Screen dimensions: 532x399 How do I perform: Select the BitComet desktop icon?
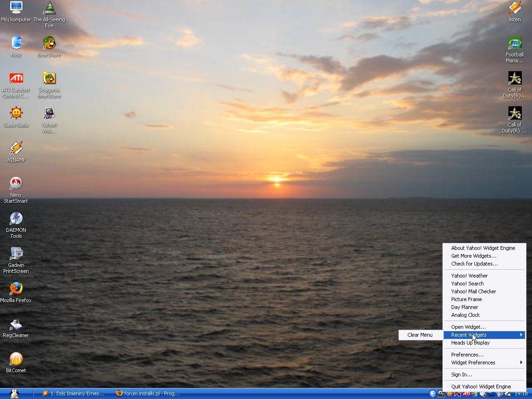[x=16, y=359]
